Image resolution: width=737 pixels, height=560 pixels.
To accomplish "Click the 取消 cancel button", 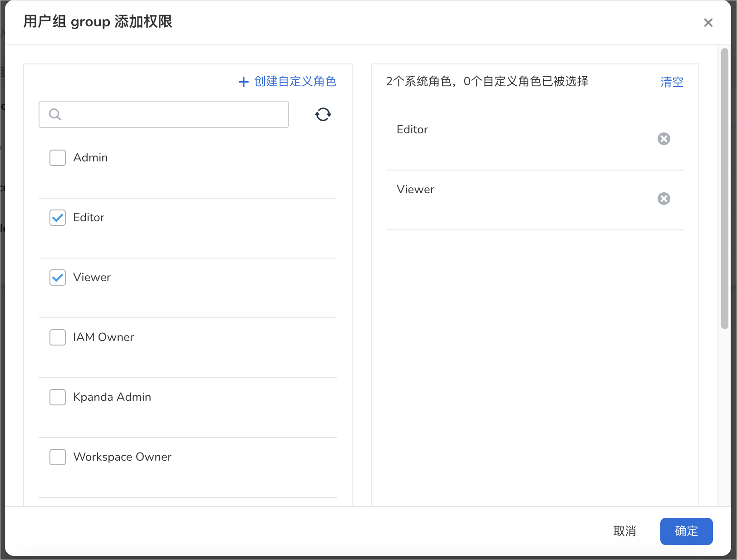I will click(625, 531).
